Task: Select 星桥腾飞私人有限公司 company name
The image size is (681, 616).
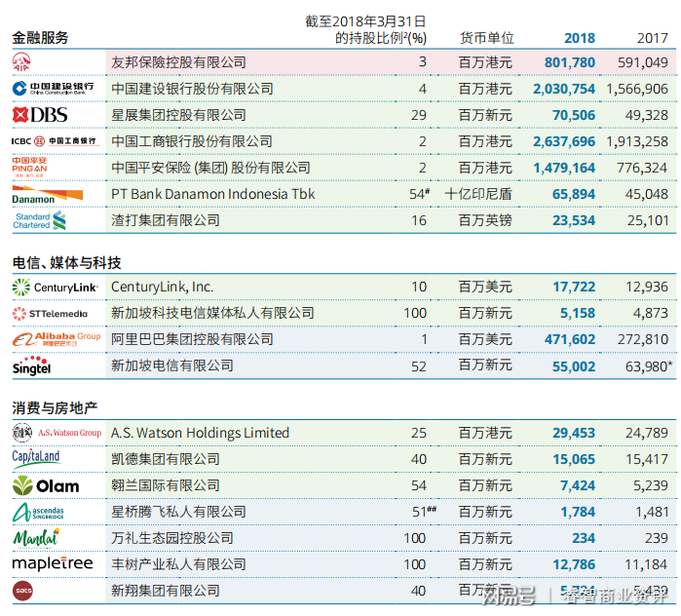Action: tap(178, 512)
